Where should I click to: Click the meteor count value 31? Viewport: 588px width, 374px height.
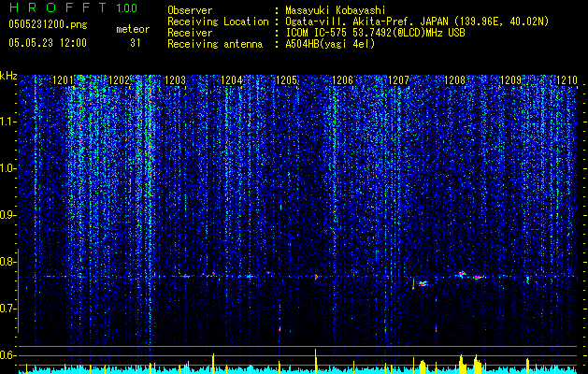135,43
